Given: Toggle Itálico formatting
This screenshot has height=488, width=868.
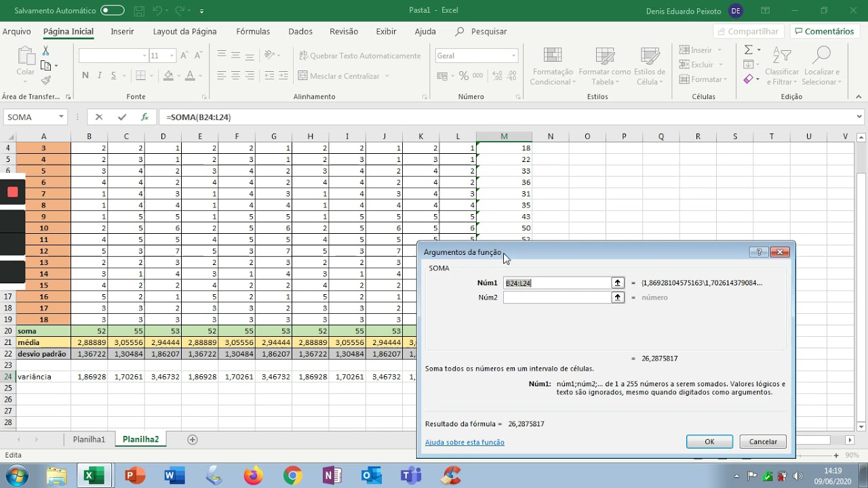Looking at the screenshot, I should point(100,75).
